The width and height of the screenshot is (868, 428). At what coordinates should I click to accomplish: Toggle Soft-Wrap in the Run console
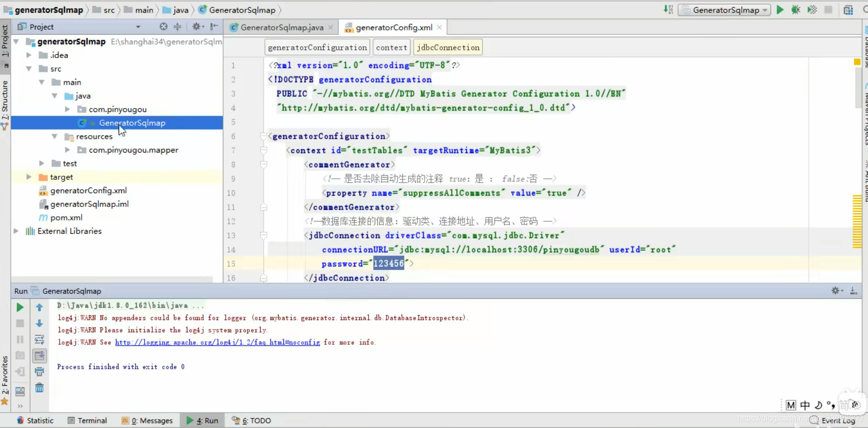[x=40, y=340]
